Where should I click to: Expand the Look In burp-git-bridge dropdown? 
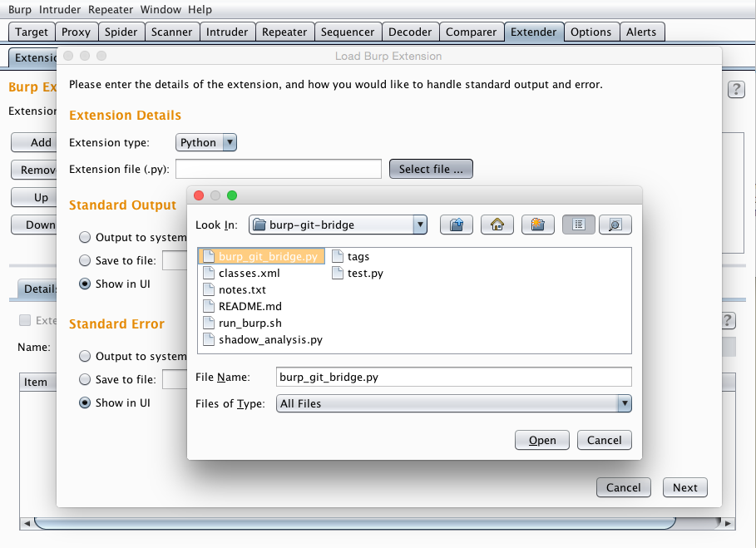click(338, 225)
